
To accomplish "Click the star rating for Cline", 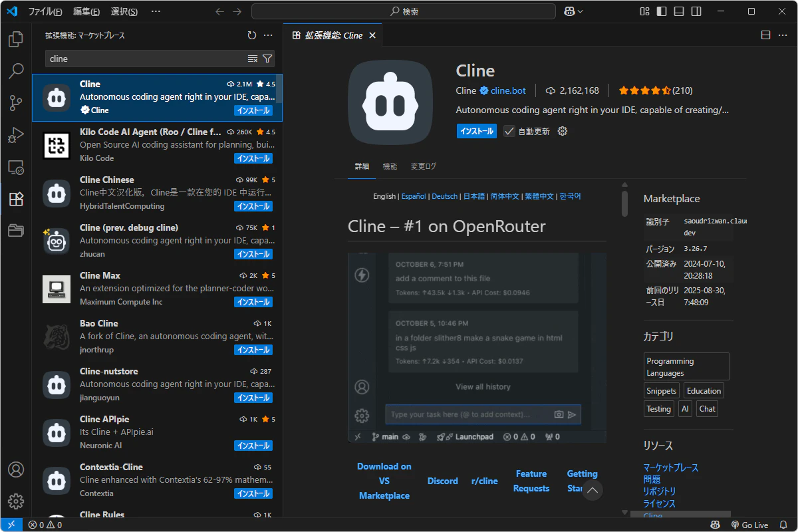I will 655,90.
